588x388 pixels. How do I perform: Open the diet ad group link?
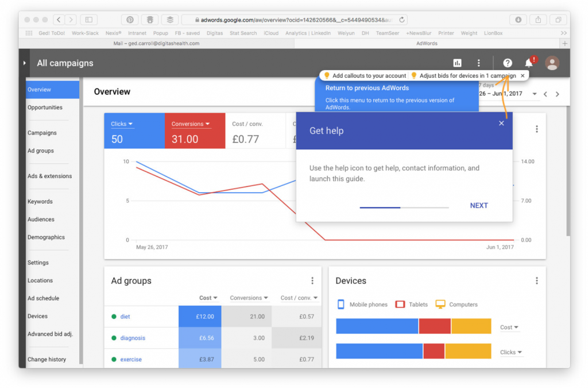(x=125, y=316)
